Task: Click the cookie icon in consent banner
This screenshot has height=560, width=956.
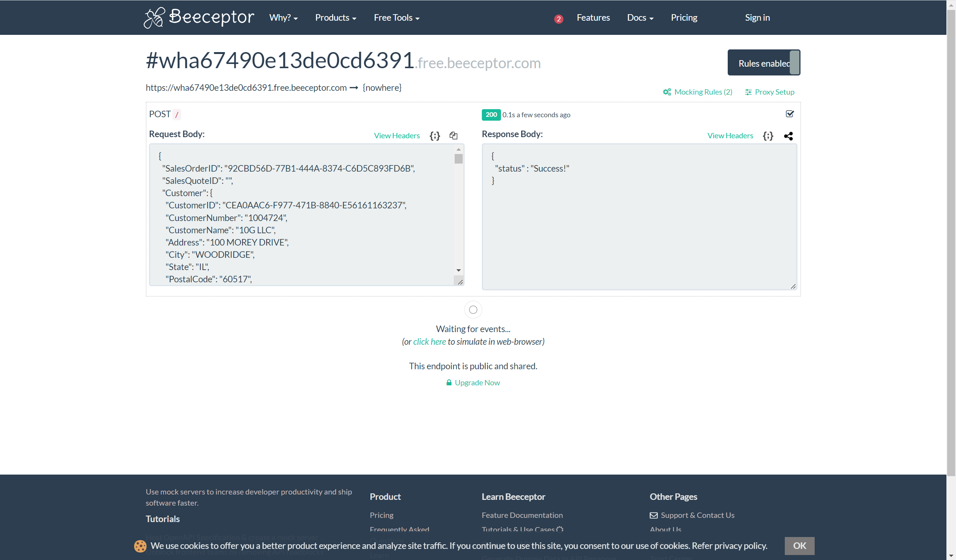Action: (140, 546)
